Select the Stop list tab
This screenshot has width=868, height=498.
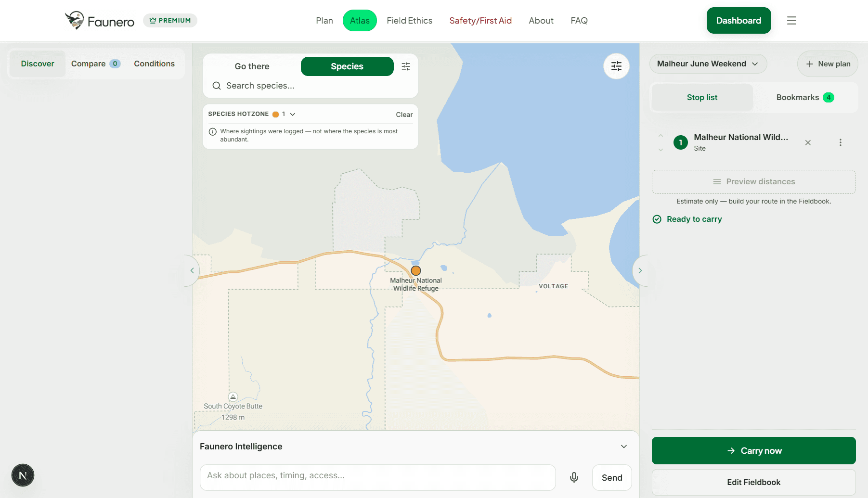(702, 97)
